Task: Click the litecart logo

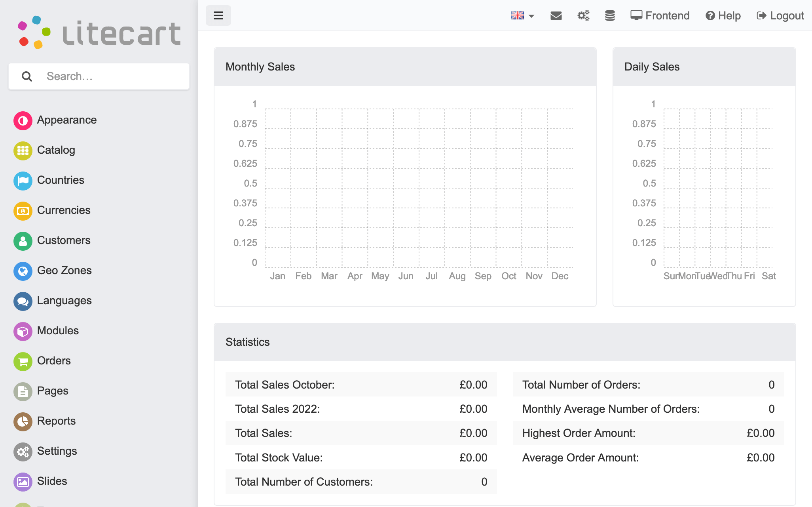Action: [99, 32]
